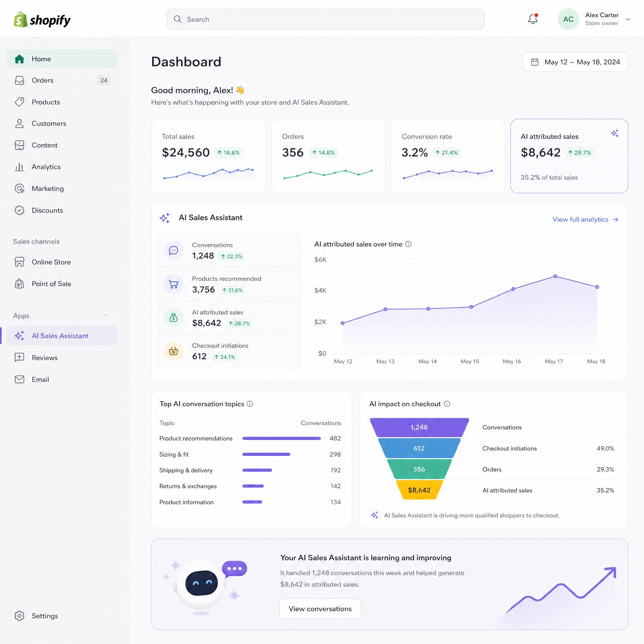Click the sparkle icon on AI attributed sales card
This screenshot has width=644, height=644.
pos(615,133)
